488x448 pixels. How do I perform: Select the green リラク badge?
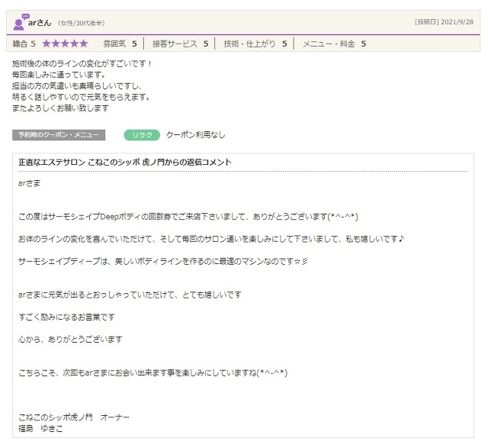tap(141, 135)
